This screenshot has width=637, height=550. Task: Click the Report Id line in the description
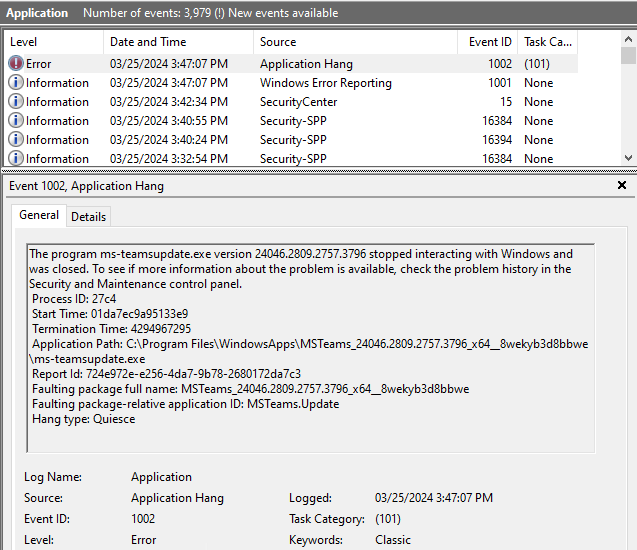click(x=167, y=374)
